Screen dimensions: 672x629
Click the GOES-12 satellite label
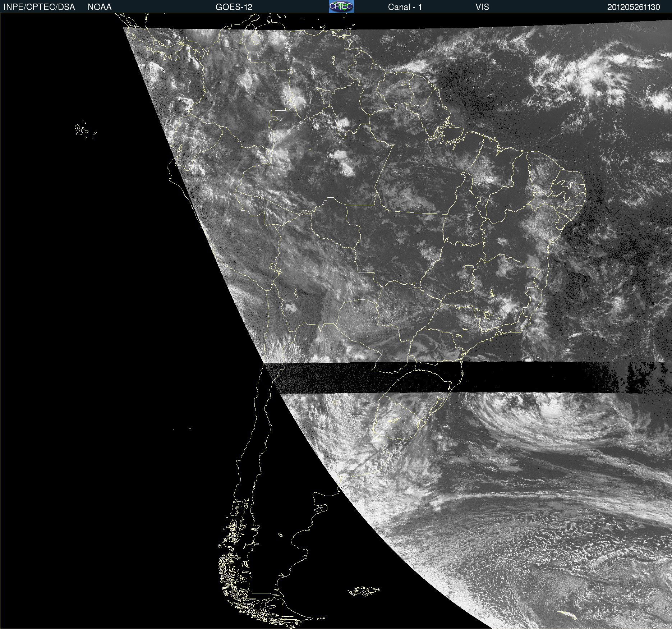click(234, 7)
